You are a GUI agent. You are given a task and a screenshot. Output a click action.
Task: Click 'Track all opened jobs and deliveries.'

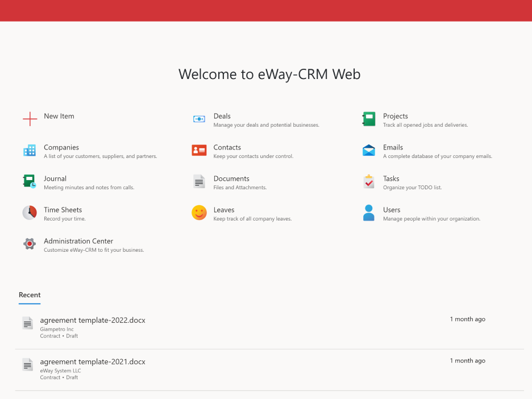click(x=426, y=125)
